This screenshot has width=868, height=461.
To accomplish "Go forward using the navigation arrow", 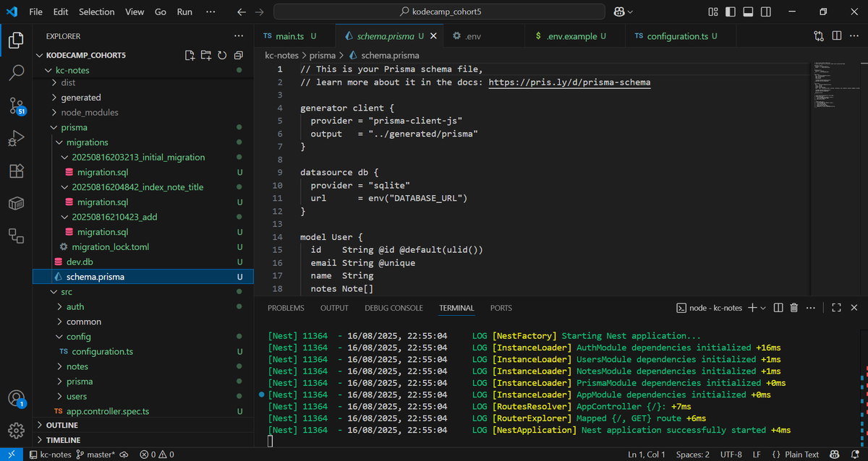I will point(260,12).
